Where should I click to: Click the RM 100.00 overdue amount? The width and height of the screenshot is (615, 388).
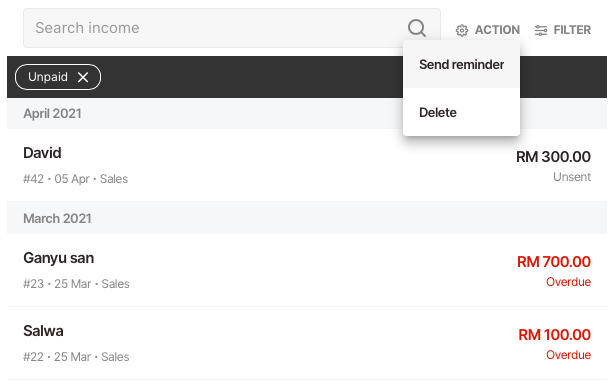[x=554, y=335]
